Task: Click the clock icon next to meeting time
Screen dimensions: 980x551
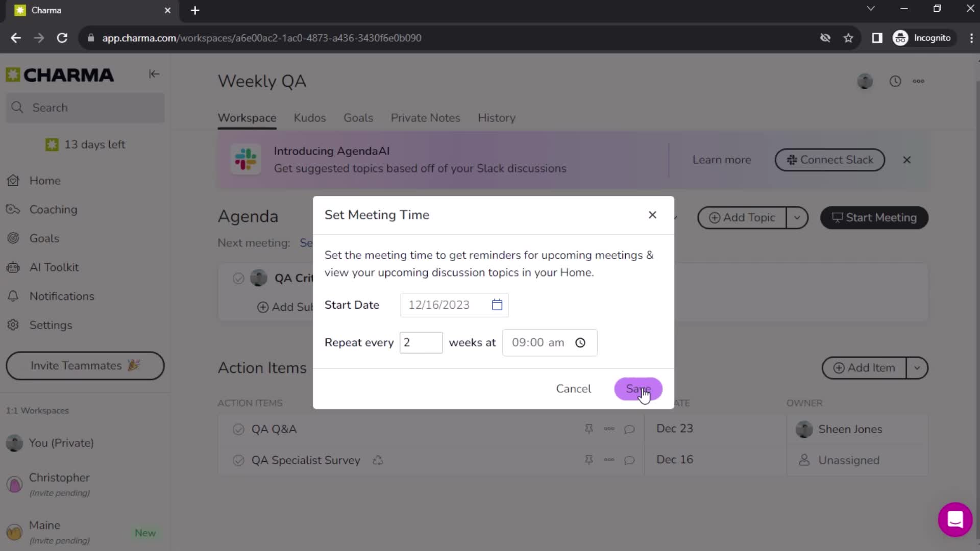Action: 581,343
